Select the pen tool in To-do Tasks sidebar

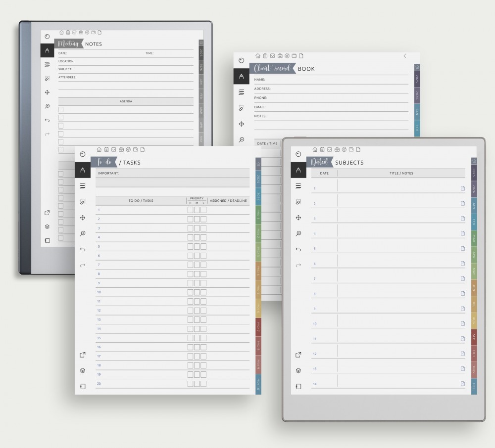click(x=83, y=170)
